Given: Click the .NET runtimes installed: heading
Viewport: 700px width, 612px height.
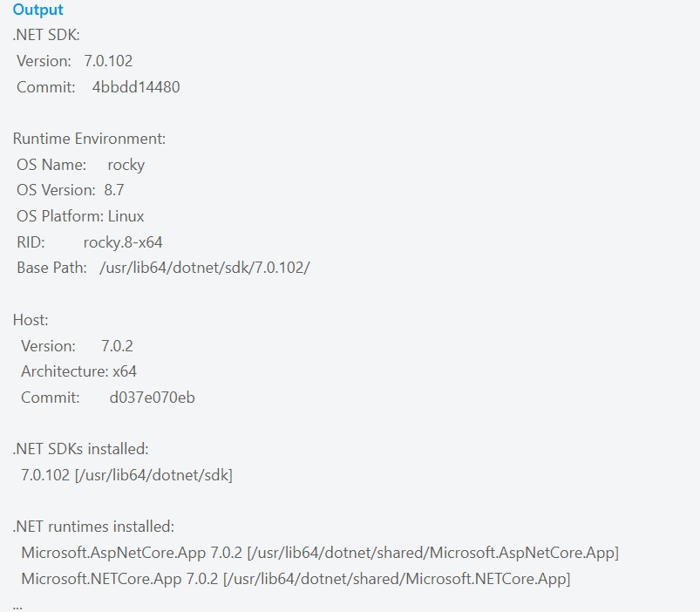Looking at the screenshot, I should 93,527.
